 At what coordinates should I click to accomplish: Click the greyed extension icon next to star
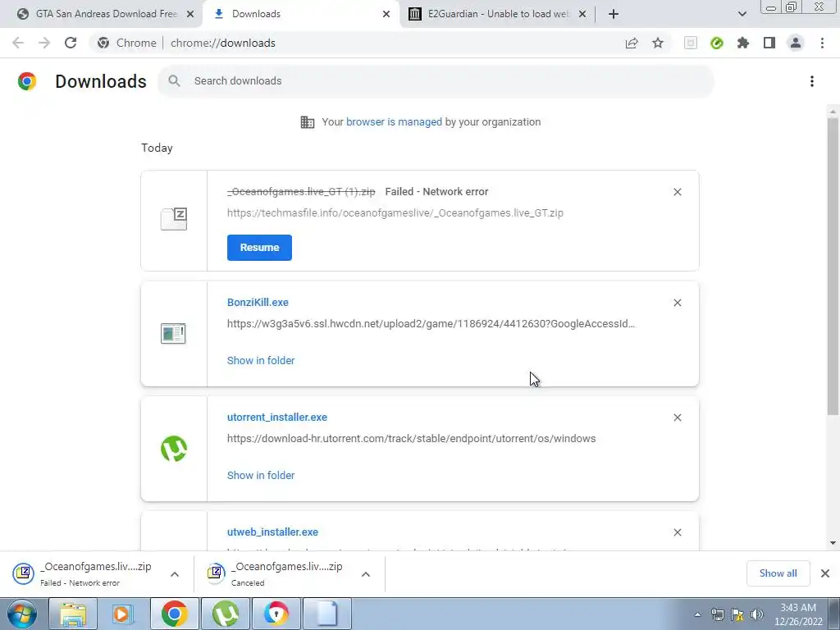pos(691,43)
